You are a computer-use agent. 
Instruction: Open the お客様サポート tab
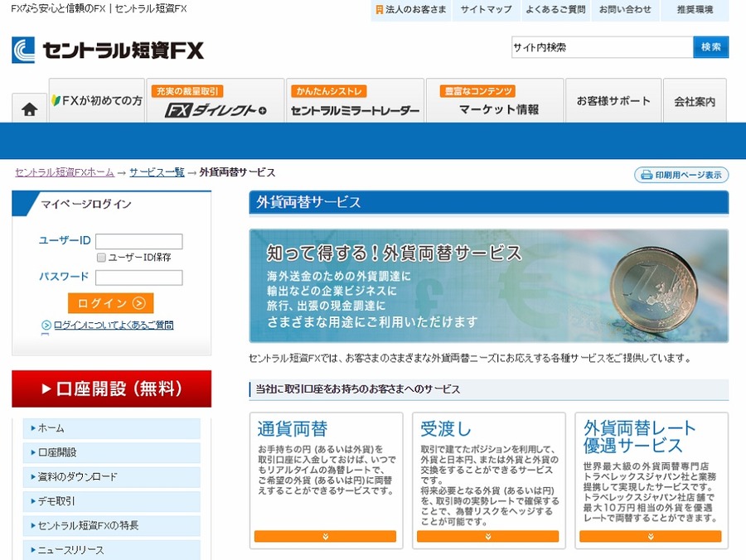point(613,101)
